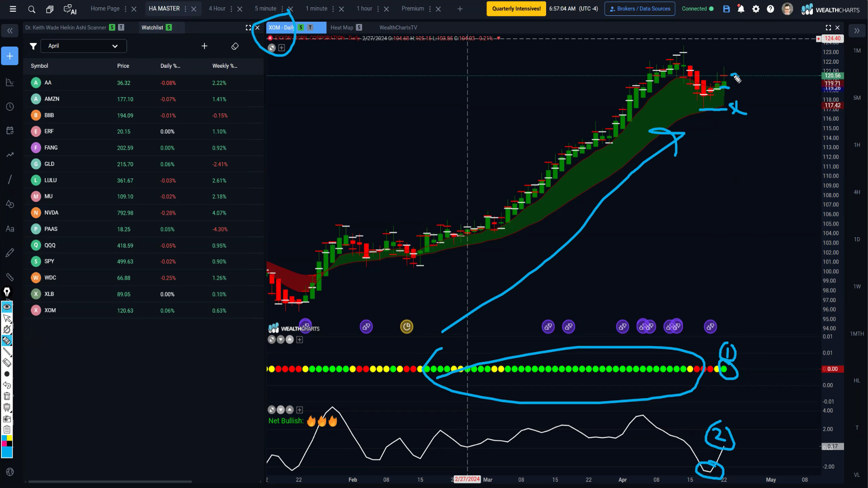Screen dimensions: 868x488
Task: Open the clipboard icon in the palette
Action: click(x=7, y=429)
